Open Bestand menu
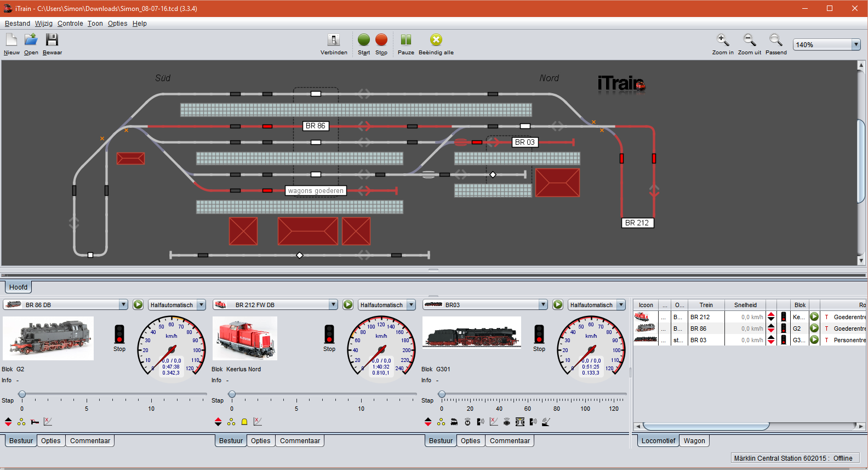The image size is (868, 470). click(x=18, y=24)
